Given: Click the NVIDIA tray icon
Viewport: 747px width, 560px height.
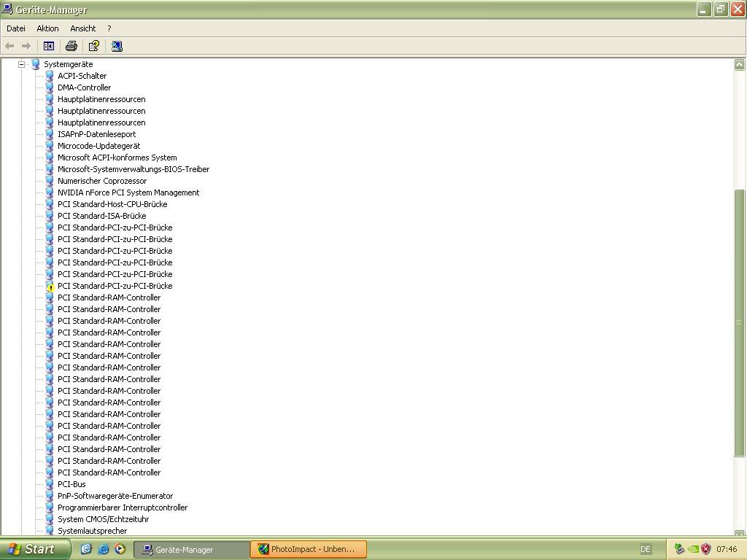Looking at the screenshot, I should pyautogui.click(x=693, y=549).
